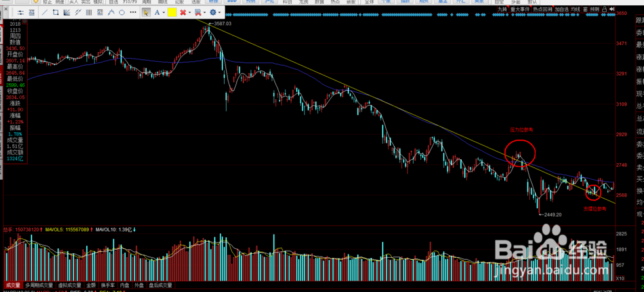This screenshot has height=292, width=644.
Task: Switch to the 换手率 turnover tab
Action: [108, 285]
